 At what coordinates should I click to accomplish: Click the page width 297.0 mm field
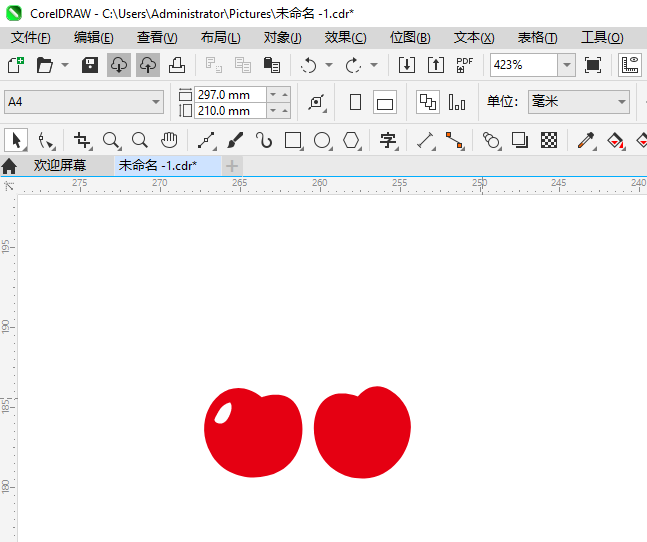click(230, 95)
